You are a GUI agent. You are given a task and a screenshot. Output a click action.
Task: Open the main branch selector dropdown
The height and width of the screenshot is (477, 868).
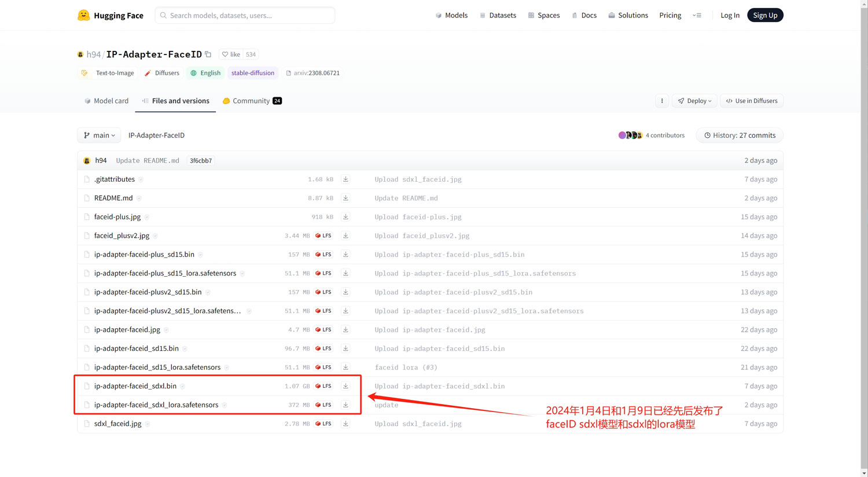[99, 135]
